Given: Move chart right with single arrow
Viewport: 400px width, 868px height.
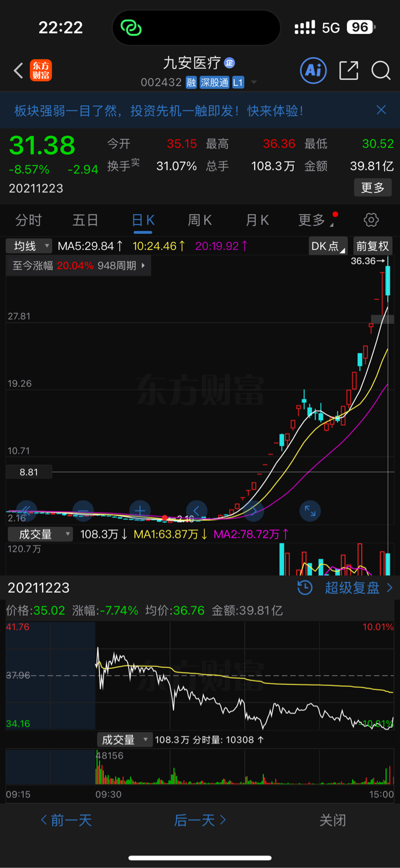Looking at the screenshot, I should coord(253,511).
